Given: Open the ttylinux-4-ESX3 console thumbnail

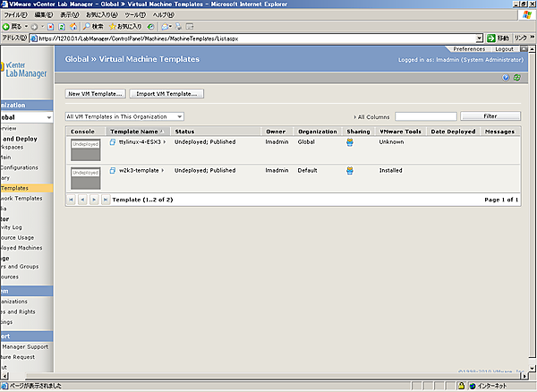Looking at the screenshot, I should [x=85, y=149].
